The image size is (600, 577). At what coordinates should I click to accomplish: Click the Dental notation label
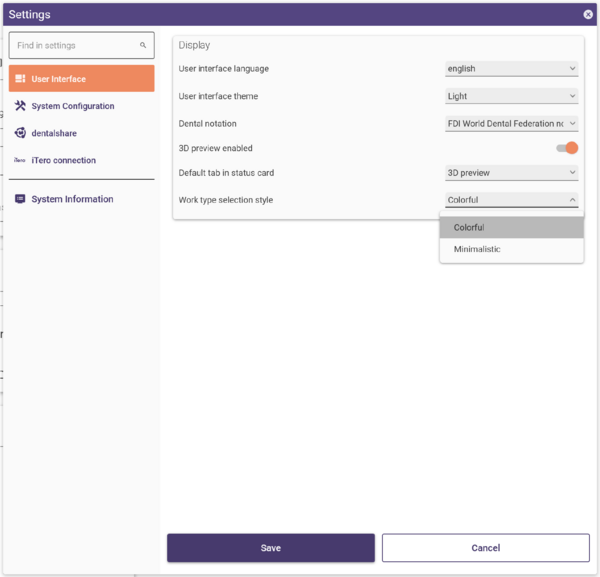pos(207,124)
